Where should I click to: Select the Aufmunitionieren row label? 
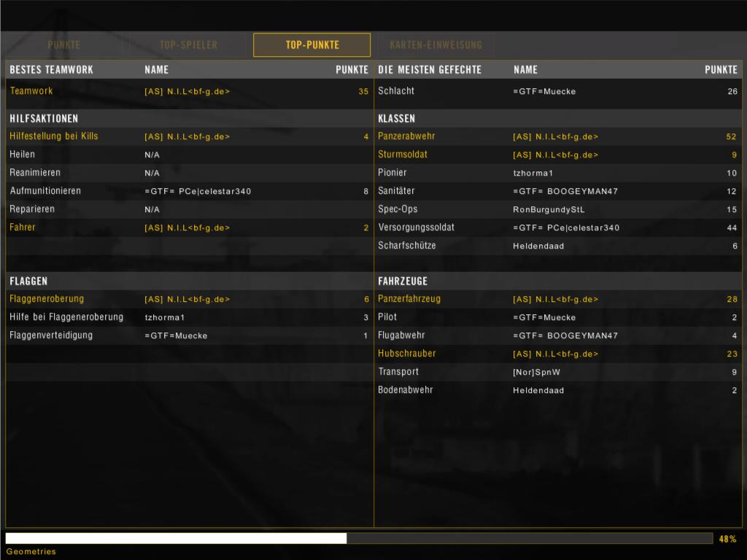coord(45,190)
